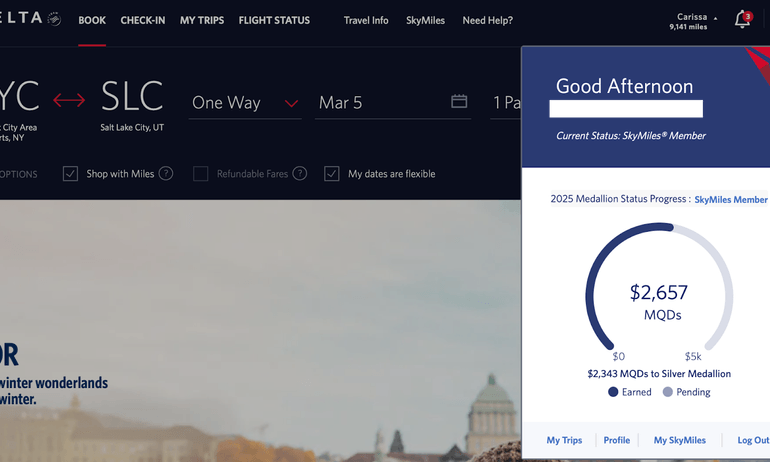Click the Earned legend dot
Image resolution: width=770 pixels, height=462 pixels.
coord(613,392)
